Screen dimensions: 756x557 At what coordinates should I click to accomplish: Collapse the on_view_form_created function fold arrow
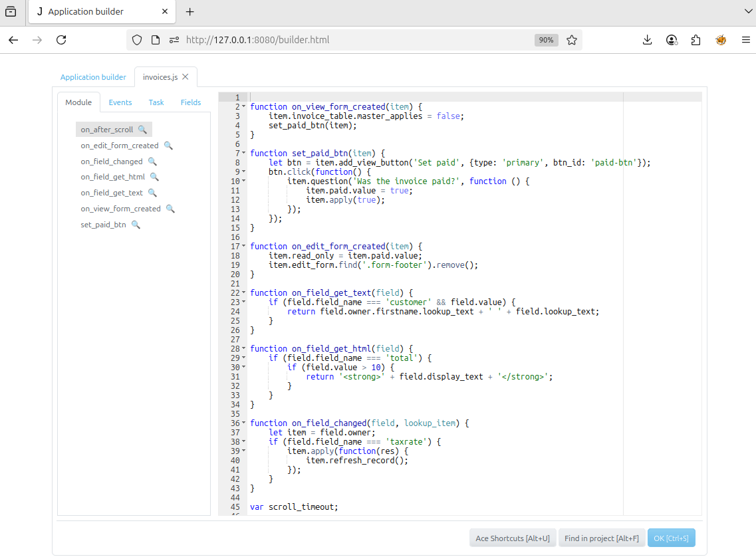point(243,106)
